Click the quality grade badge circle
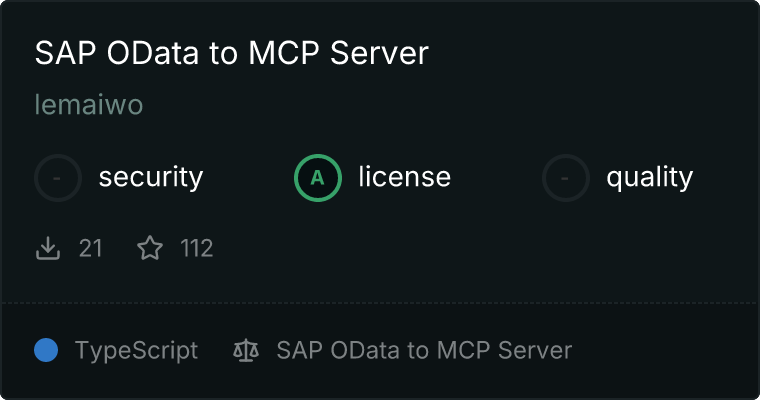The image size is (760, 400). (x=566, y=178)
